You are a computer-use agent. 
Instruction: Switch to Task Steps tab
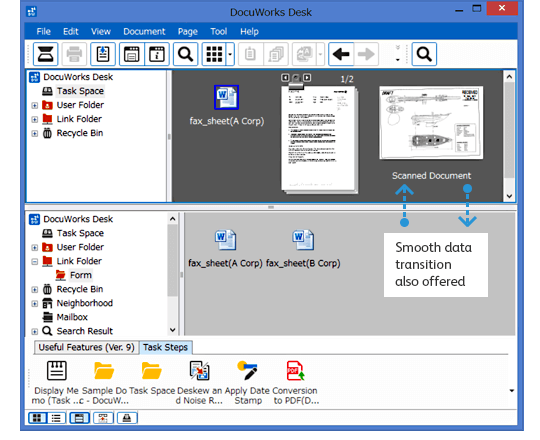(165, 347)
